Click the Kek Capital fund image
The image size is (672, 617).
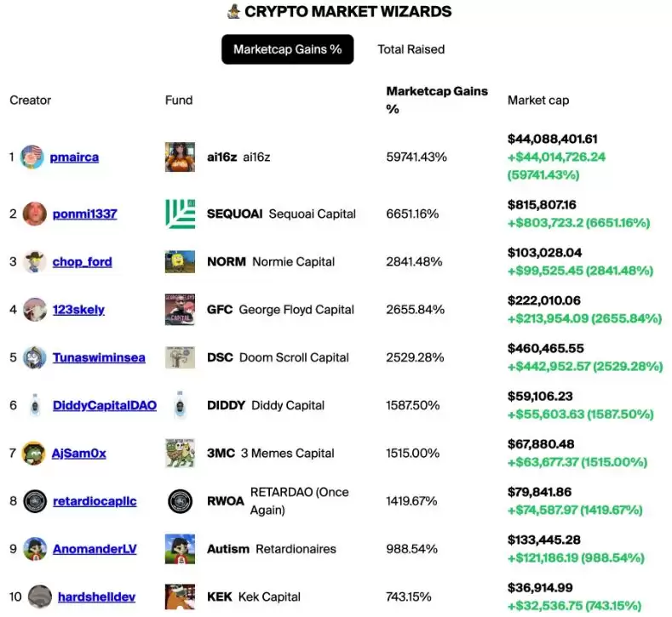coord(180,597)
